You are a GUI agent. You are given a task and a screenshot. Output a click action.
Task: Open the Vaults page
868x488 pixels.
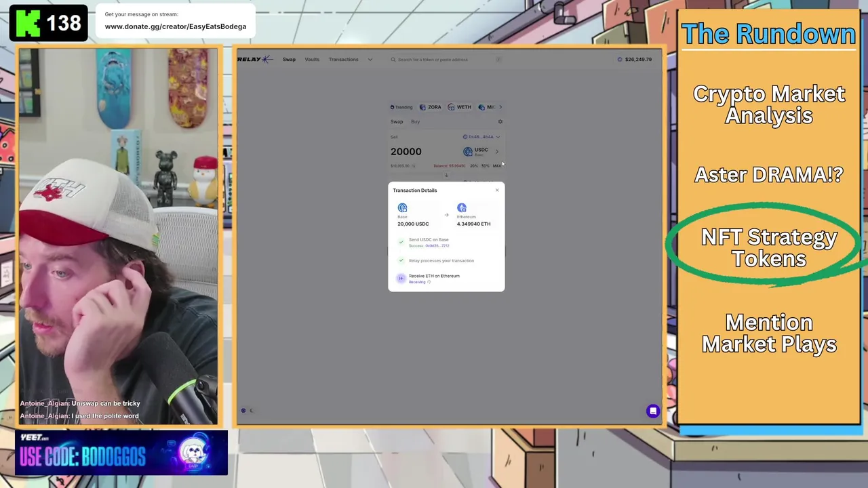[312, 60]
